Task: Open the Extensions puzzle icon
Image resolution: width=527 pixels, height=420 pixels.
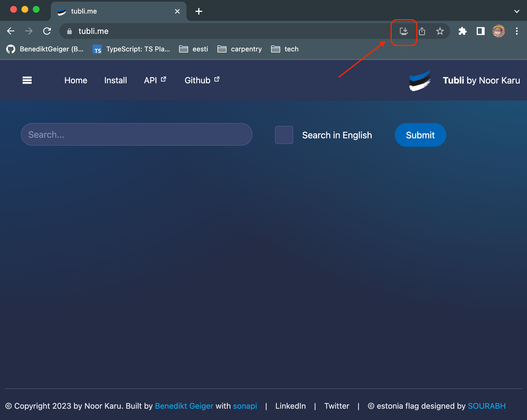Action: [x=462, y=31]
